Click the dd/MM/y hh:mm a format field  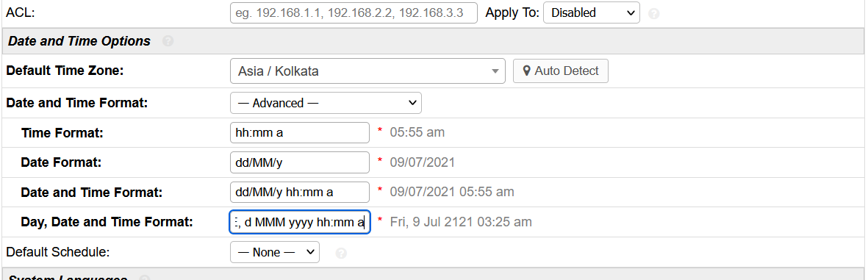(299, 192)
